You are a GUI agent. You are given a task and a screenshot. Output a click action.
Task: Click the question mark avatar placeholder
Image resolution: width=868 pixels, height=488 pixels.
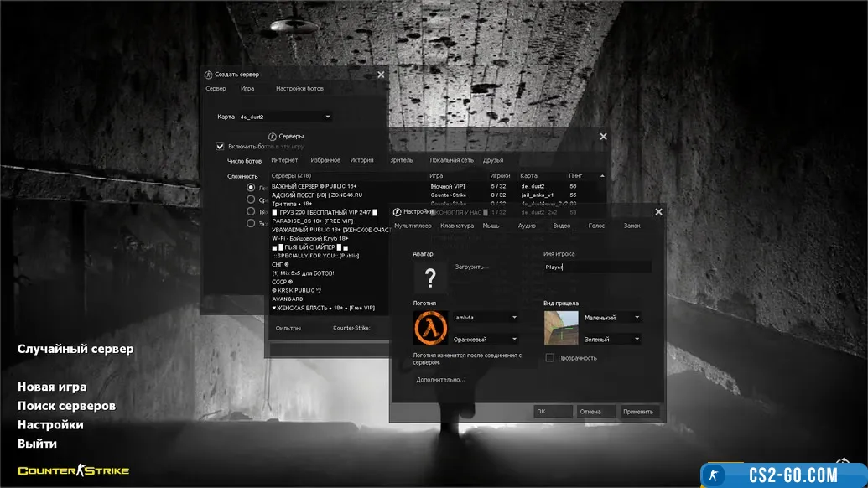click(430, 278)
